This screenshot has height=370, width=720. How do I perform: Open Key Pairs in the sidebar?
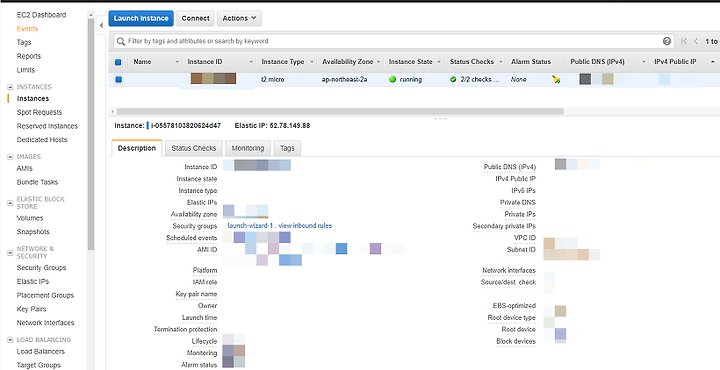click(x=31, y=309)
